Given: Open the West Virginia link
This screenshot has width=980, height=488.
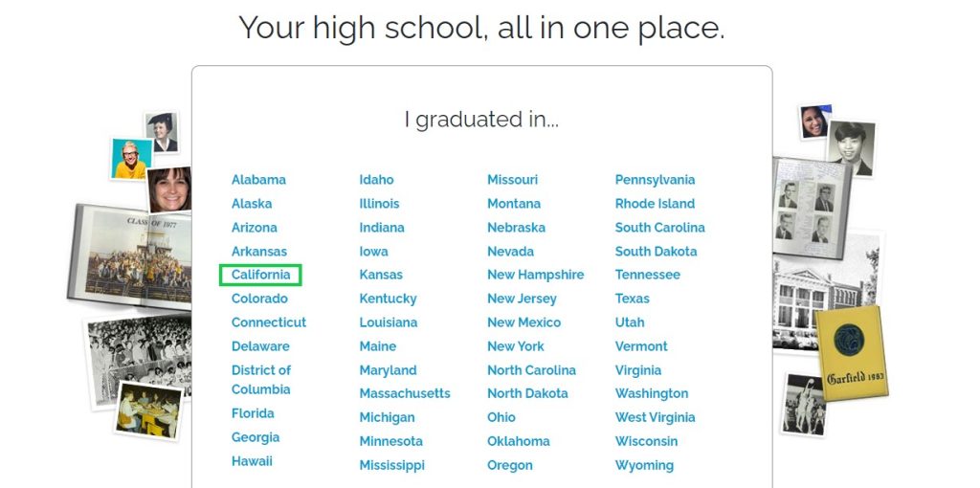Looking at the screenshot, I should pos(655,417).
